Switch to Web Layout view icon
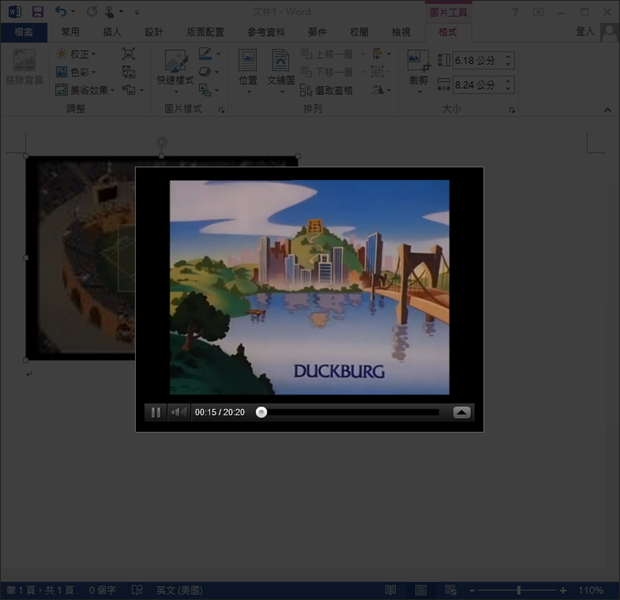This screenshot has width=620, height=600. pos(451,591)
